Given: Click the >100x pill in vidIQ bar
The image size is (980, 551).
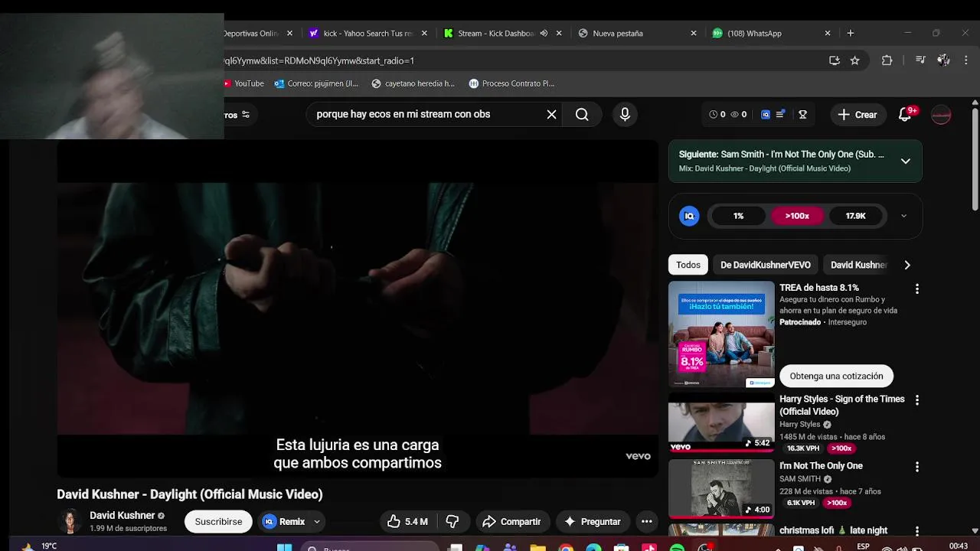Looking at the screenshot, I should click(x=797, y=216).
